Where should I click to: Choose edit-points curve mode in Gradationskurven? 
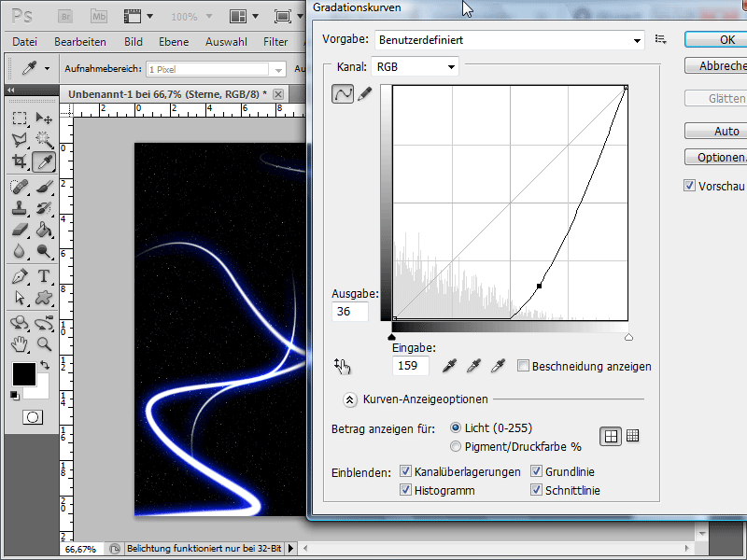coord(343,94)
